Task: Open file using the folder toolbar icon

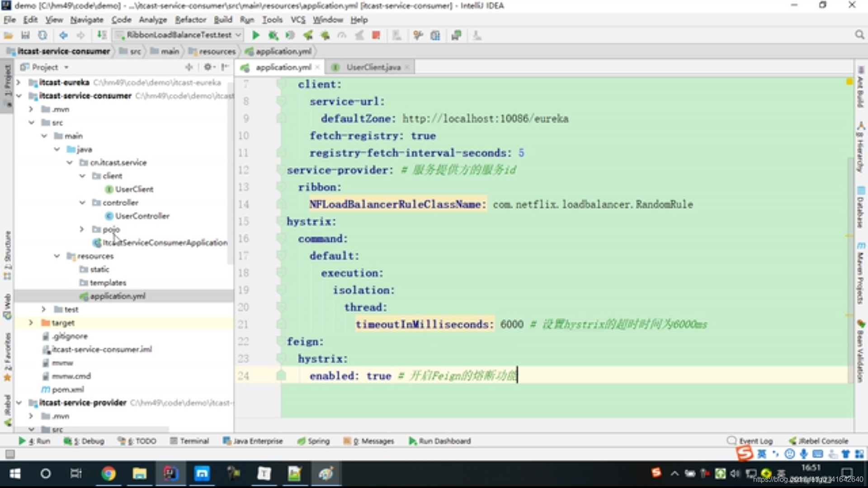Action: 8,35
